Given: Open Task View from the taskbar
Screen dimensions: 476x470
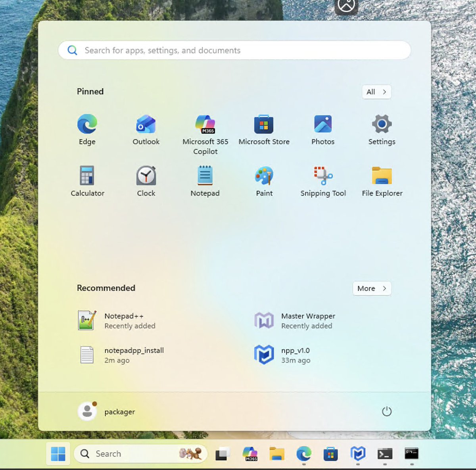Looking at the screenshot, I should [x=223, y=454].
